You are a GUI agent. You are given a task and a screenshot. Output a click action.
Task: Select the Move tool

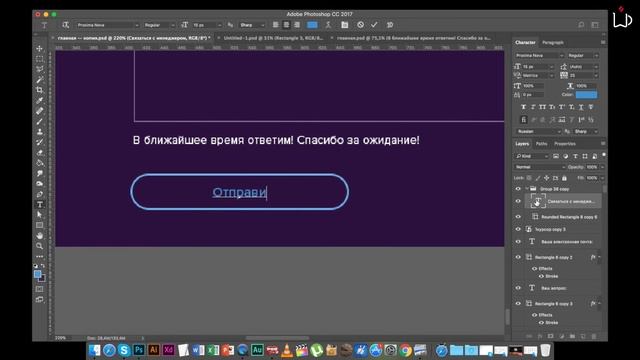click(40, 49)
